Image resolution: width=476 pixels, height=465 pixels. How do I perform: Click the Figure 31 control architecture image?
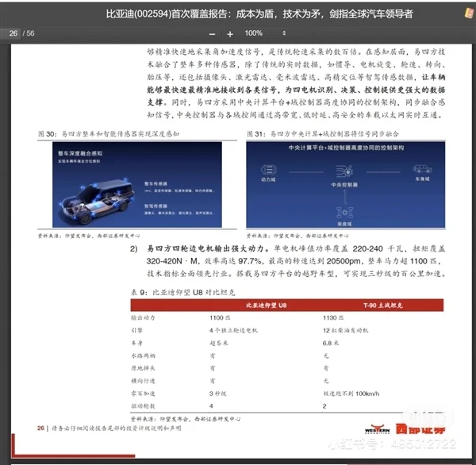click(345, 184)
